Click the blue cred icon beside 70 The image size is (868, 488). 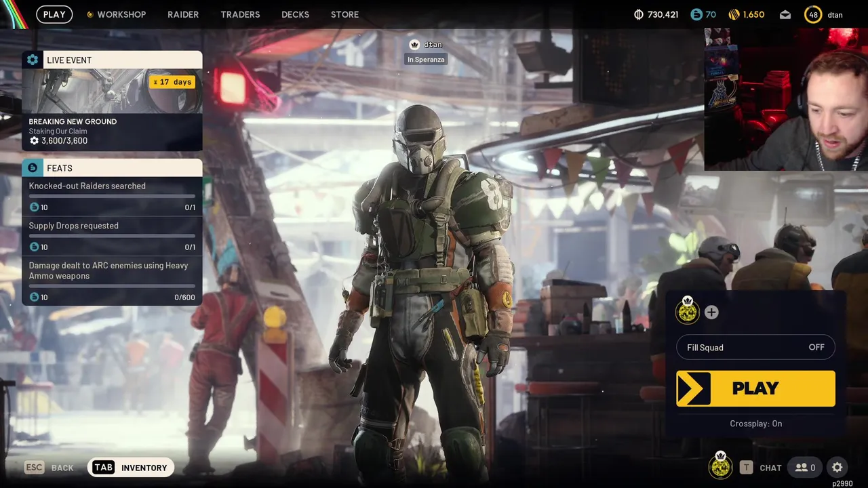tap(696, 14)
